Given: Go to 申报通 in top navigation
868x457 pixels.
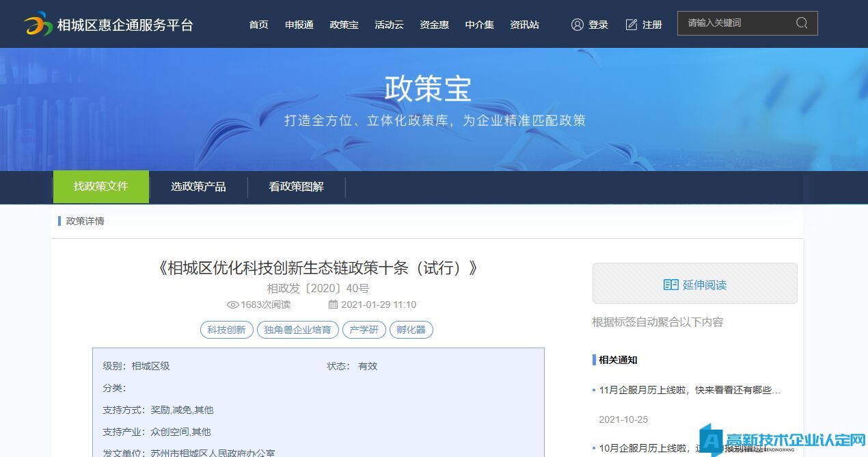Looking at the screenshot, I should tap(299, 25).
